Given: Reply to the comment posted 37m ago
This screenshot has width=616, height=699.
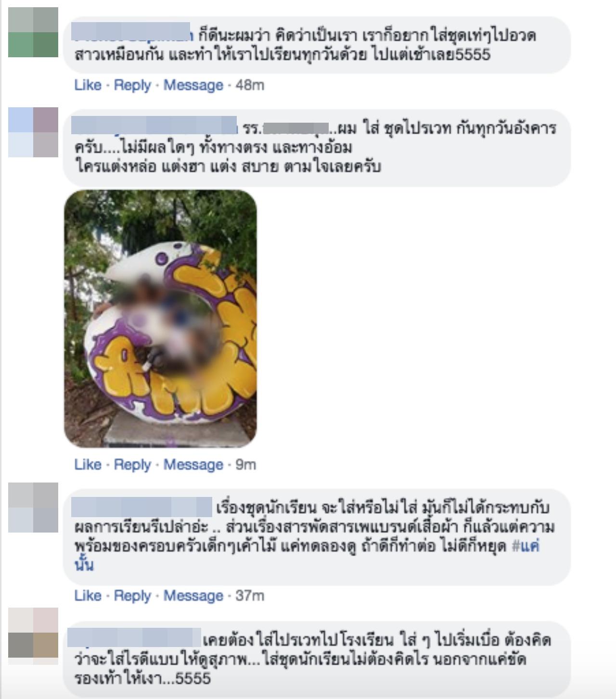Looking at the screenshot, I should 132,596.
